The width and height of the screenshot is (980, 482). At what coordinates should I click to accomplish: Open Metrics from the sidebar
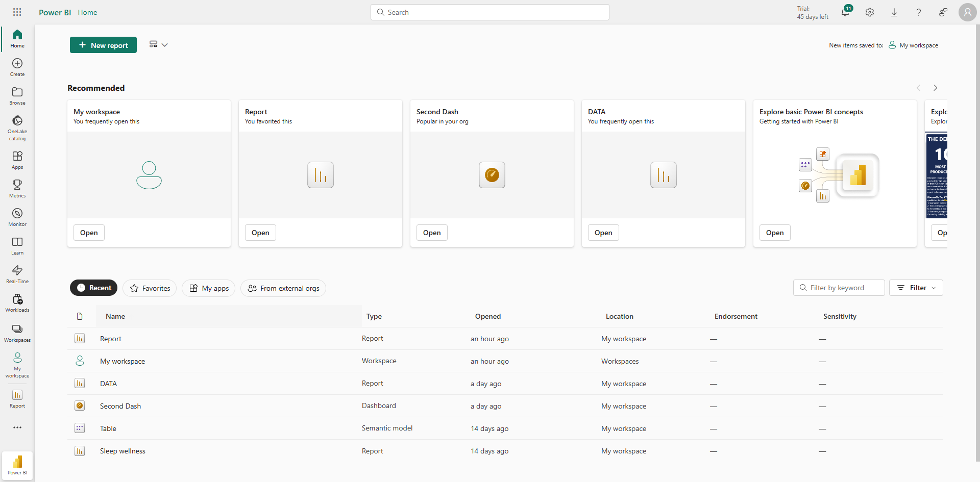(x=17, y=189)
